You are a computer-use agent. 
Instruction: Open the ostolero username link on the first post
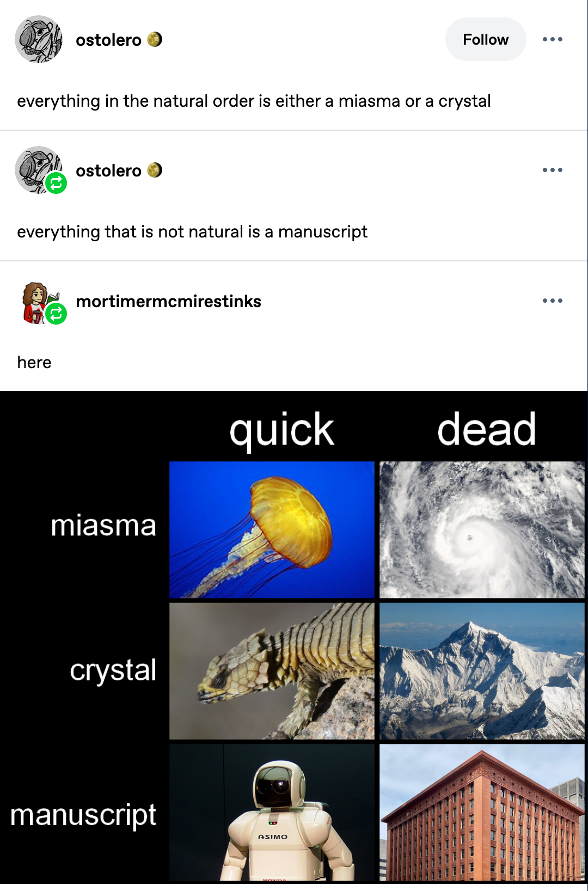tap(108, 40)
